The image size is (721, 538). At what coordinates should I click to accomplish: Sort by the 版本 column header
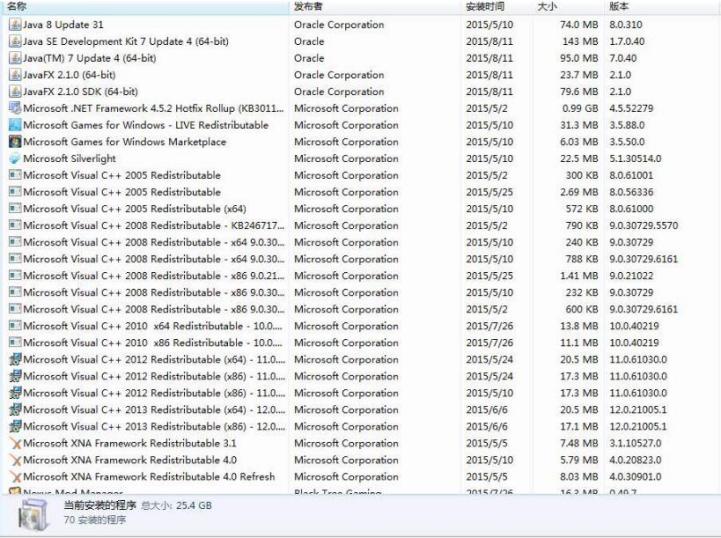(662, 6)
